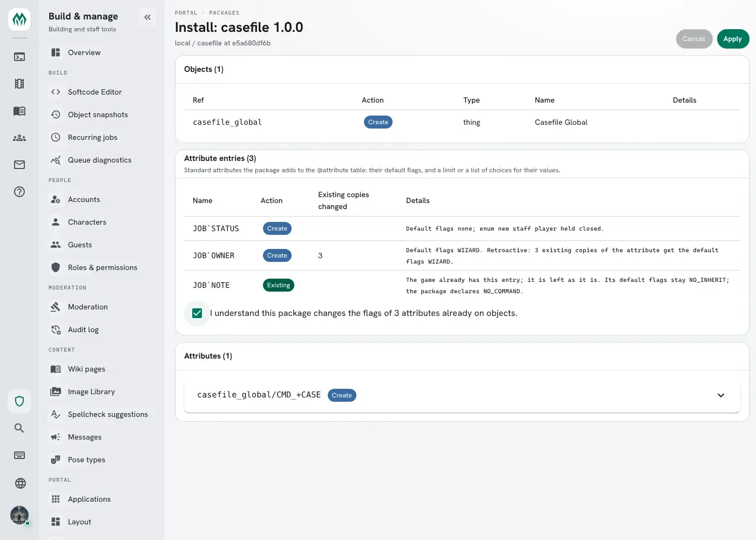Viewport: 756px width, 540px height.
Task: Uncheck the flags change acknowledgement checkbox
Action: click(x=197, y=313)
